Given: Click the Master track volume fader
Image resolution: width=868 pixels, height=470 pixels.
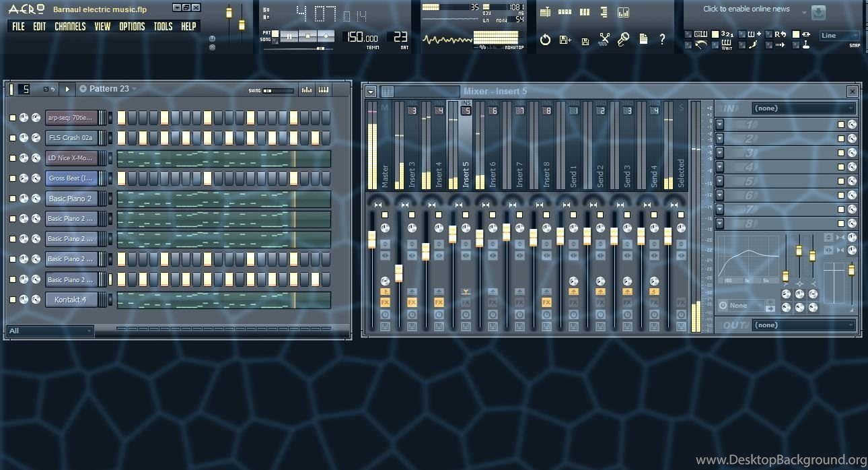Looking at the screenshot, I should tap(371, 239).
